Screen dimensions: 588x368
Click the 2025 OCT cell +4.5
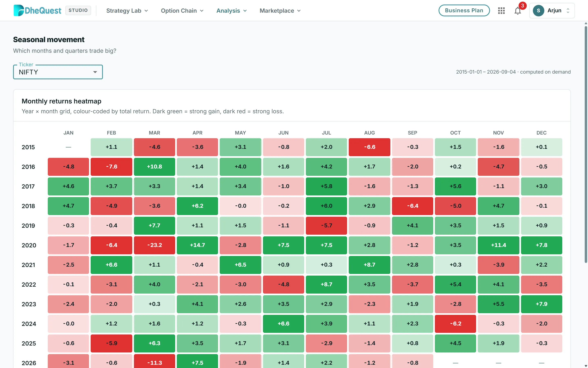click(455, 343)
